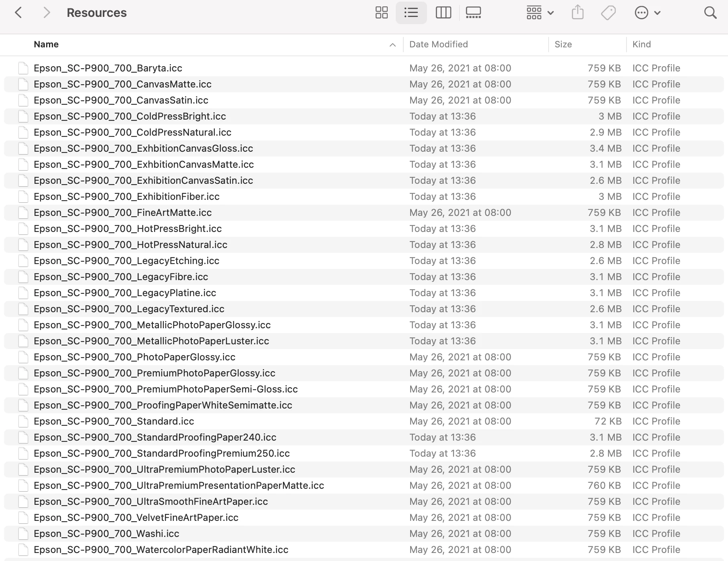Go back to the previous folder
728x561 pixels.
coord(18,13)
